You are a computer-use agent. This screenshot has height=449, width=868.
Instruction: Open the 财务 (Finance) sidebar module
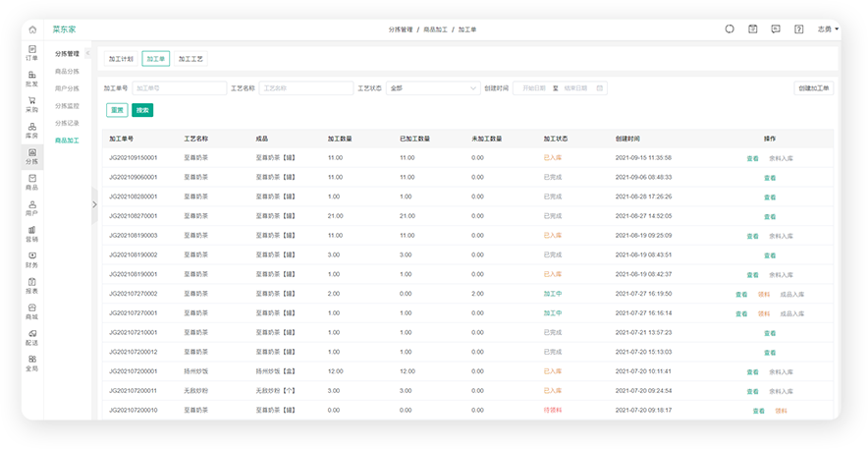click(32, 260)
